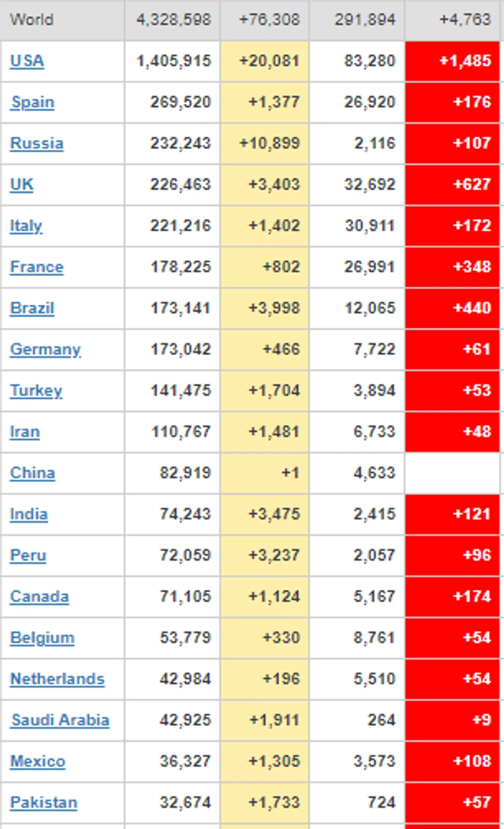Open the USA country link
The image size is (504, 829).
click(27, 61)
